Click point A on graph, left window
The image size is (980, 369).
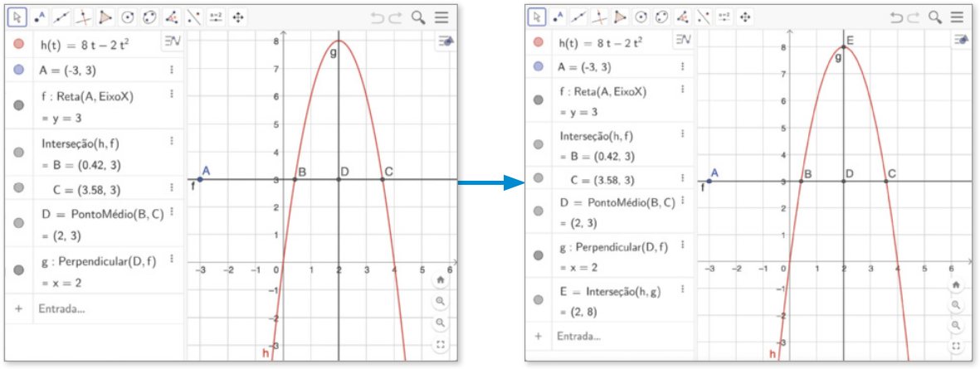199,180
